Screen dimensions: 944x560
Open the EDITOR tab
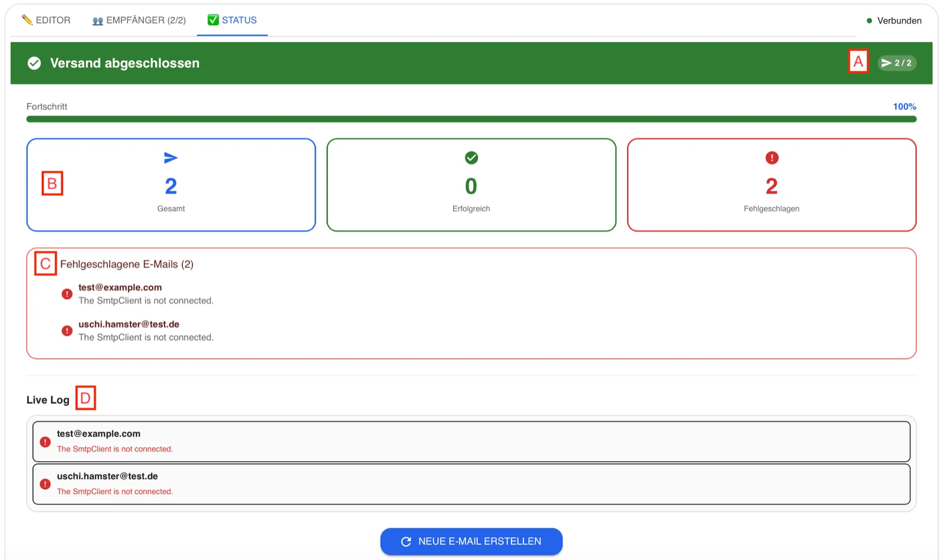[46, 20]
